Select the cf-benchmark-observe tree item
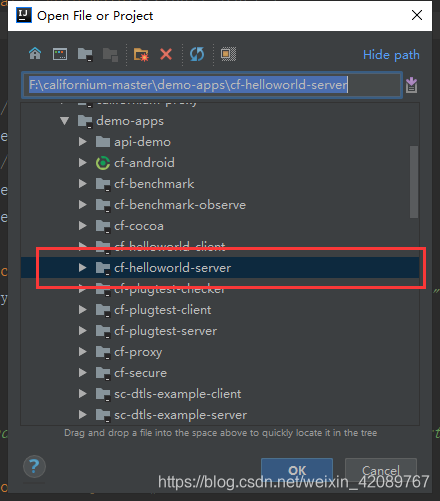This screenshot has height=501, width=440. pos(220,205)
